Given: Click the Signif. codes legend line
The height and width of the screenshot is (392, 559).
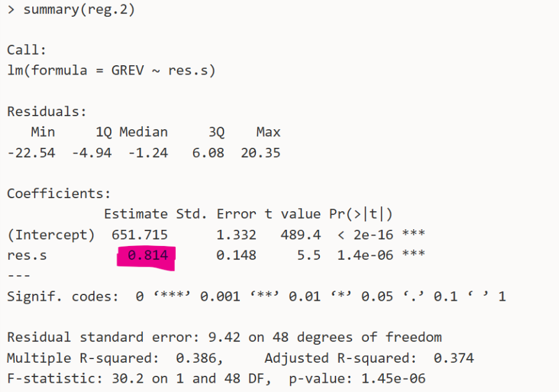Looking at the screenshot, I should 256,296.
